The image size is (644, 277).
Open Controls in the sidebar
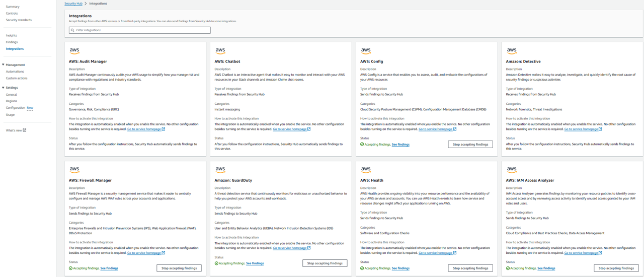(12, 14)
